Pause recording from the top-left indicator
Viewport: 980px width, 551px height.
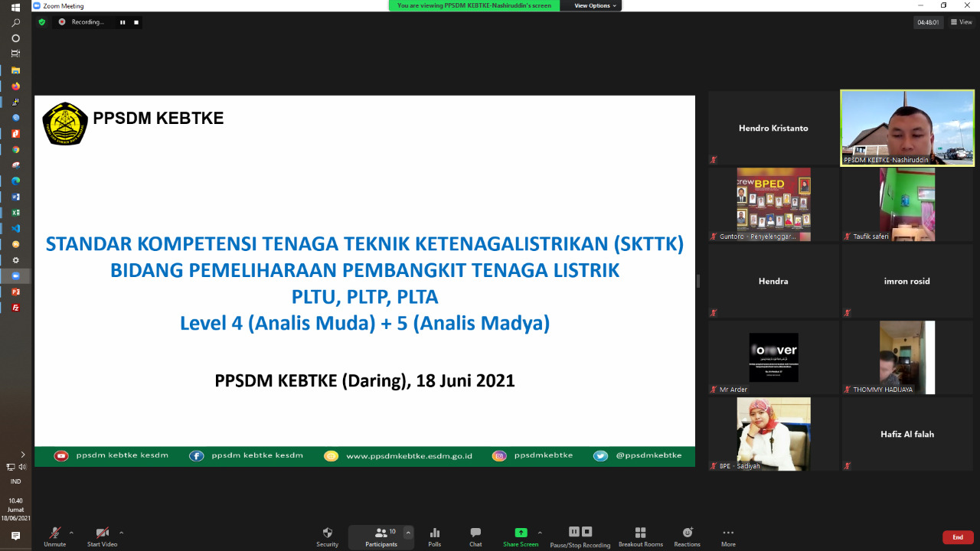(x=122, y=22)
